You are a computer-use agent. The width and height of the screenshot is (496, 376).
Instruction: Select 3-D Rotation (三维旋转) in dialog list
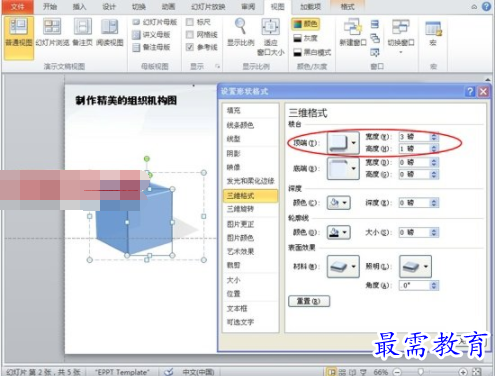pos(250,209)
